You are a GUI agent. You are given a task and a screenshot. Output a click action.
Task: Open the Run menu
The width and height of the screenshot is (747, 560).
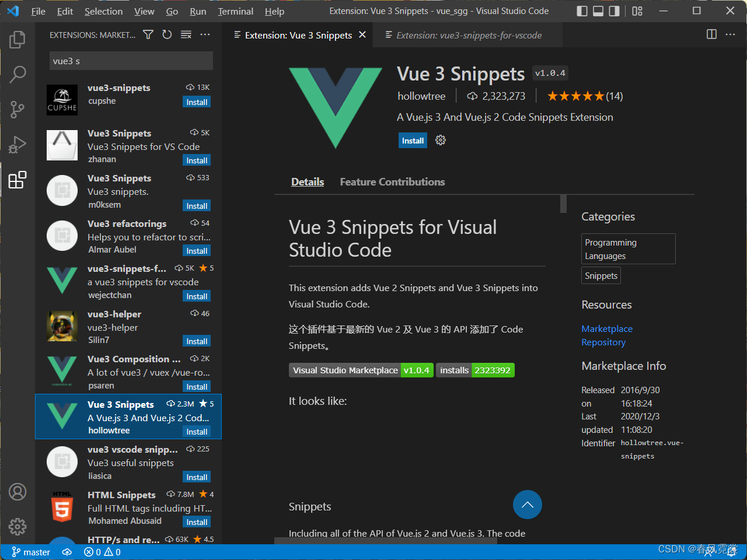tap(198, 11)
